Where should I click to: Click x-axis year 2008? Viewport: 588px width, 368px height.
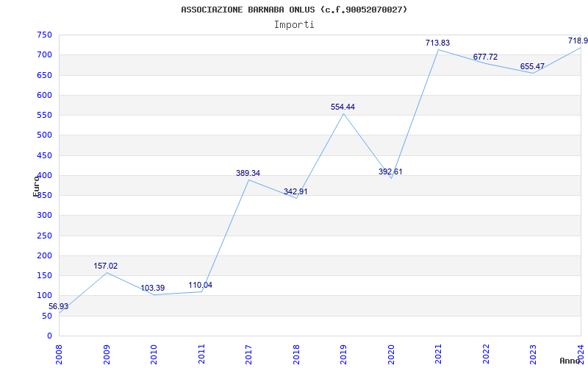coord(60,355)
